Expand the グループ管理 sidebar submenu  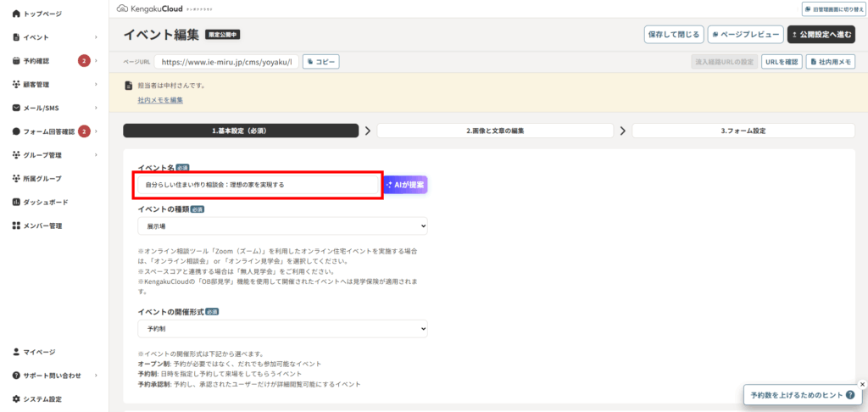coord(96,155)
